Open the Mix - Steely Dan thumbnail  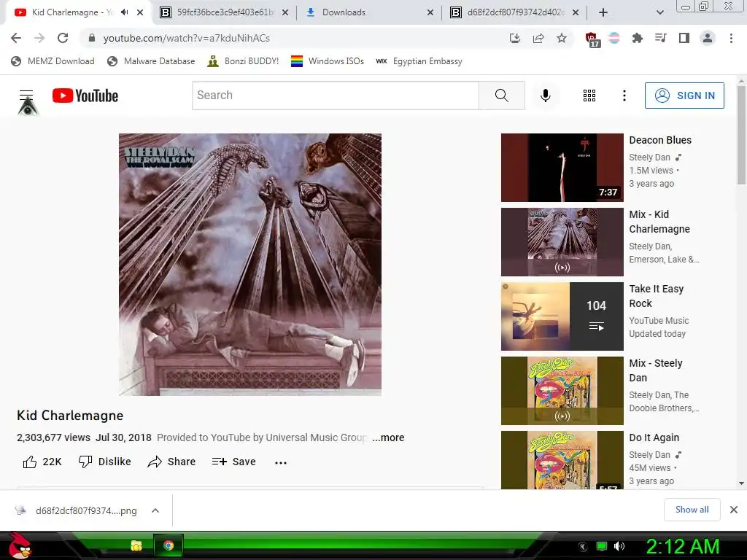(x=562, y=391)
